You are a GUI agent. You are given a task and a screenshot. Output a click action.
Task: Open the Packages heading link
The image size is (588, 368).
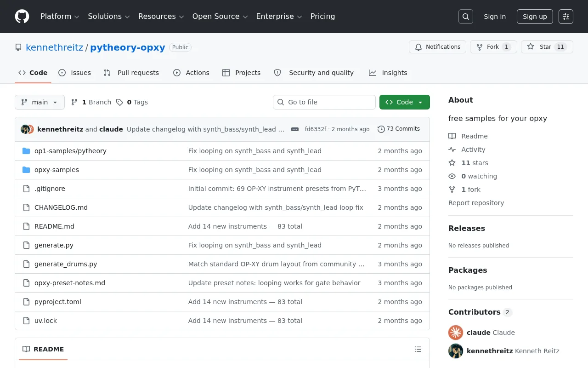(468, 270)
